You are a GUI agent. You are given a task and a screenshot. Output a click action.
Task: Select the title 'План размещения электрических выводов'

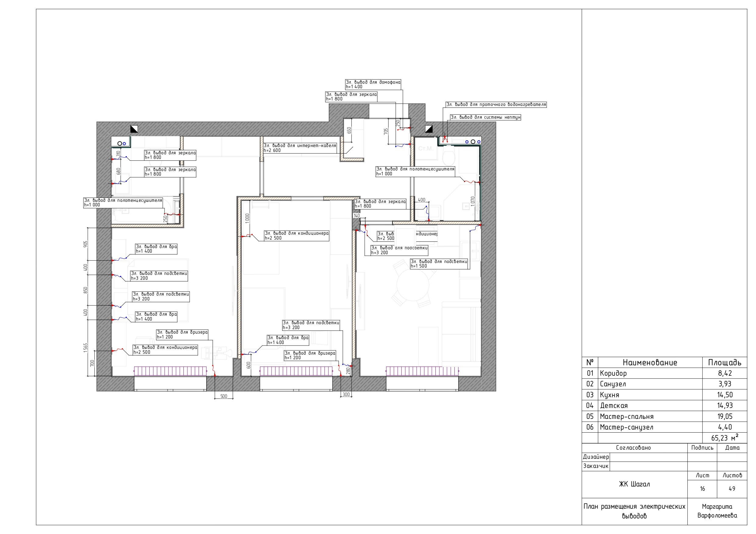(x=634, y=511)
